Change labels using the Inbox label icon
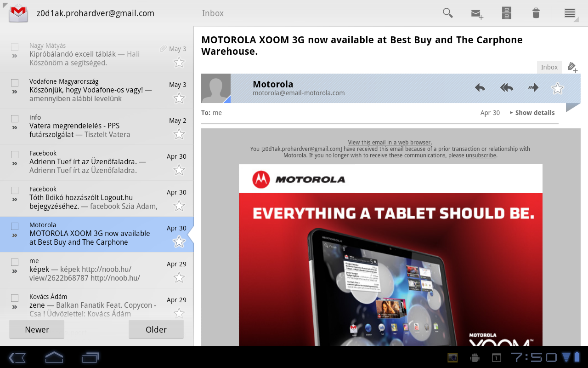Viewport: 588px width, 368px height. tap(572, 68)
